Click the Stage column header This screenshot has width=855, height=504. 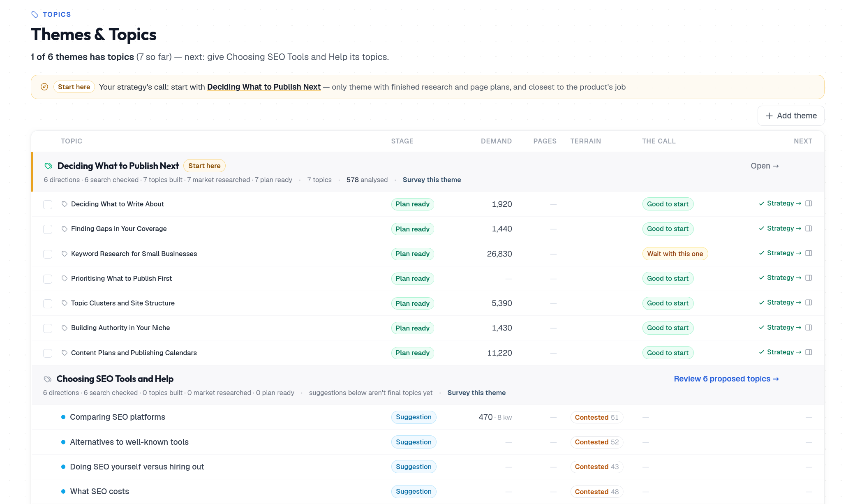click(x=402, y=141)
